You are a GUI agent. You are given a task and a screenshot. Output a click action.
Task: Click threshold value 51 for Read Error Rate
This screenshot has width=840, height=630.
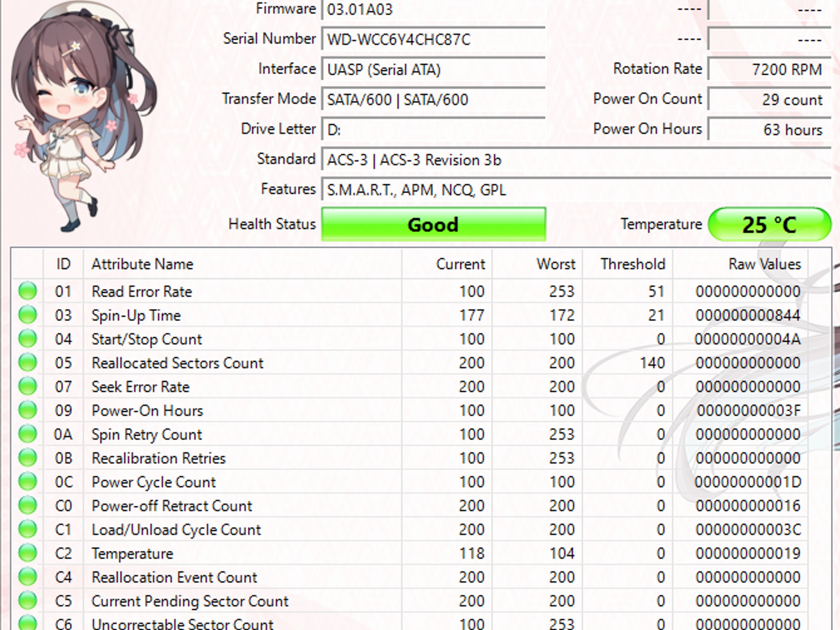coord(657,292)
